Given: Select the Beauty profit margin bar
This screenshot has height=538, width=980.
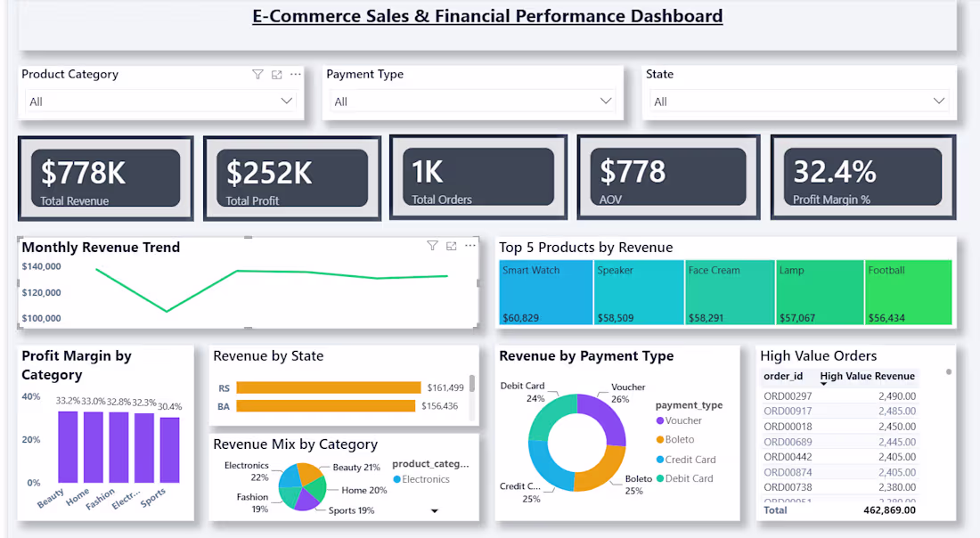Looking at the screenshot, I should (x=68, y=447).
